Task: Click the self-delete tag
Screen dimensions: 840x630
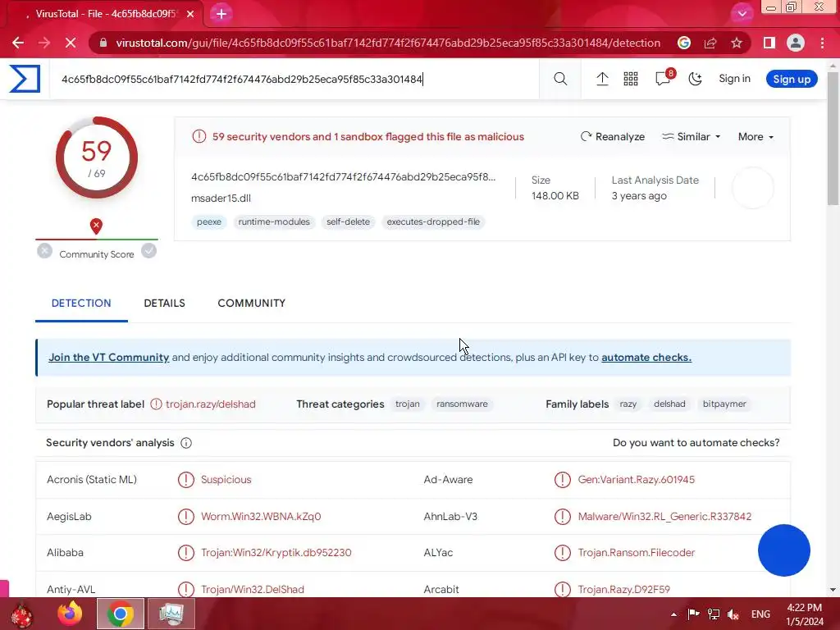Action: click(x=348, y=221)
